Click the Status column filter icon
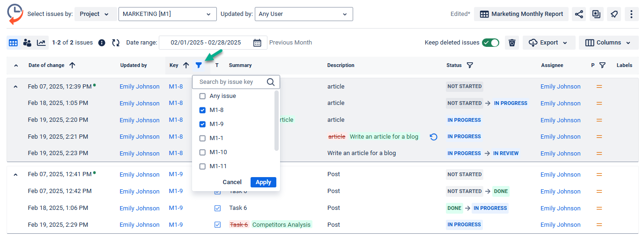The image size is (644, 238). coord(470,66)
